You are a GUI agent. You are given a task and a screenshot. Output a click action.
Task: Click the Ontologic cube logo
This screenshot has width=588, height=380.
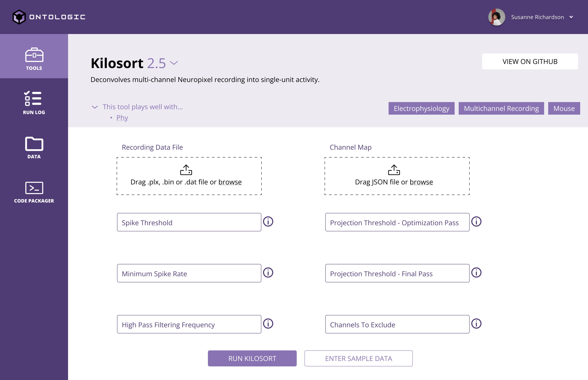(x=19, y=17)
